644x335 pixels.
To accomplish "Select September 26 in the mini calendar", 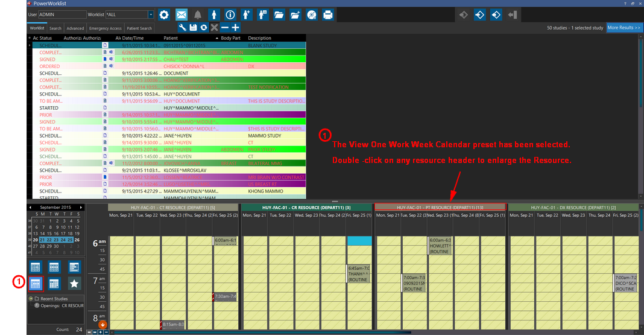I will pos(78,240).
